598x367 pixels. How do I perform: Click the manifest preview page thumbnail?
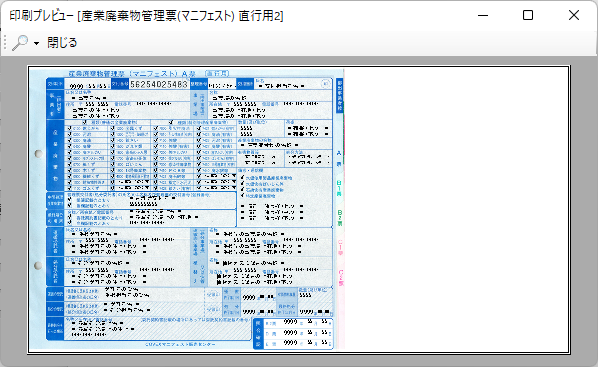point(299,209)
